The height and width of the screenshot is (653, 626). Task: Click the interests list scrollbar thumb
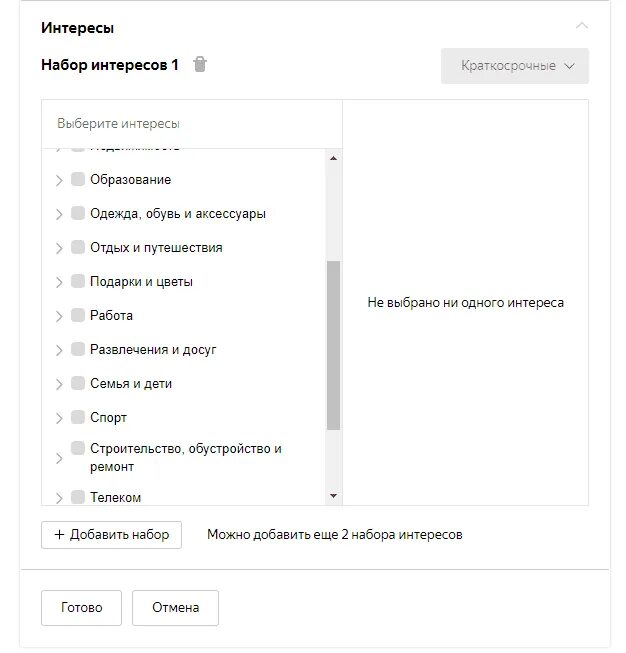(x=333, y=343)
